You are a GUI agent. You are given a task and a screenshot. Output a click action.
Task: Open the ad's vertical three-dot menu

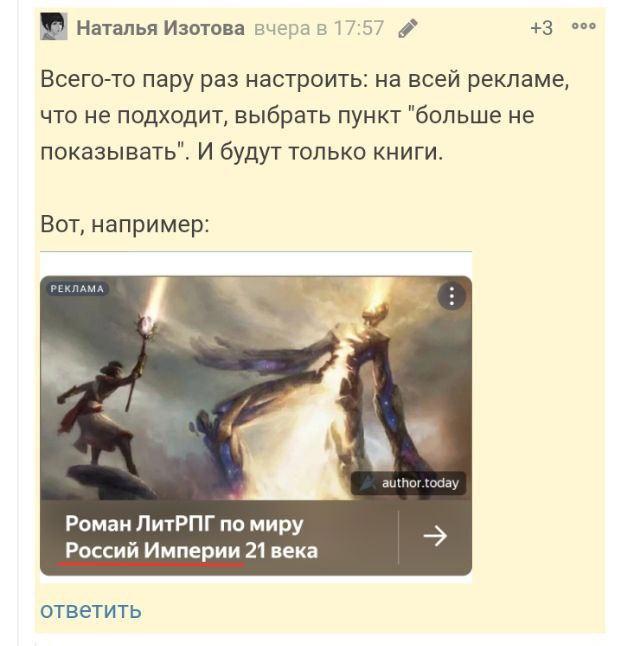(452, 295)
